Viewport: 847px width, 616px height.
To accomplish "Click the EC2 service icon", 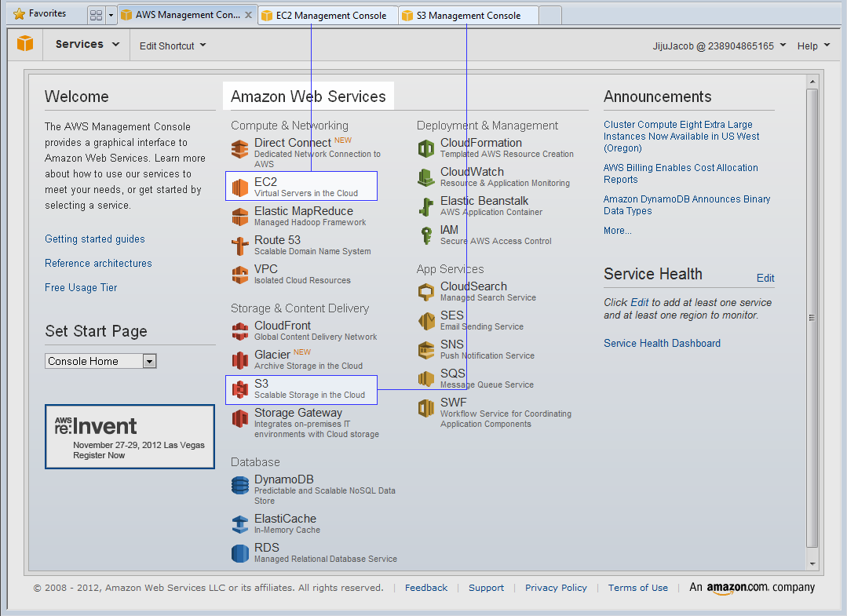I will pyautogui.click(x=240, y=187).
